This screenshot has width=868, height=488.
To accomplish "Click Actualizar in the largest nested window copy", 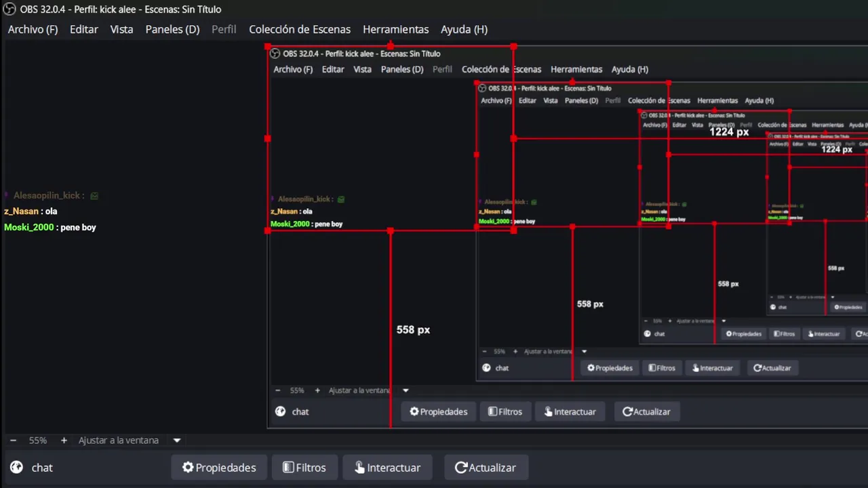I will (646, 411).
